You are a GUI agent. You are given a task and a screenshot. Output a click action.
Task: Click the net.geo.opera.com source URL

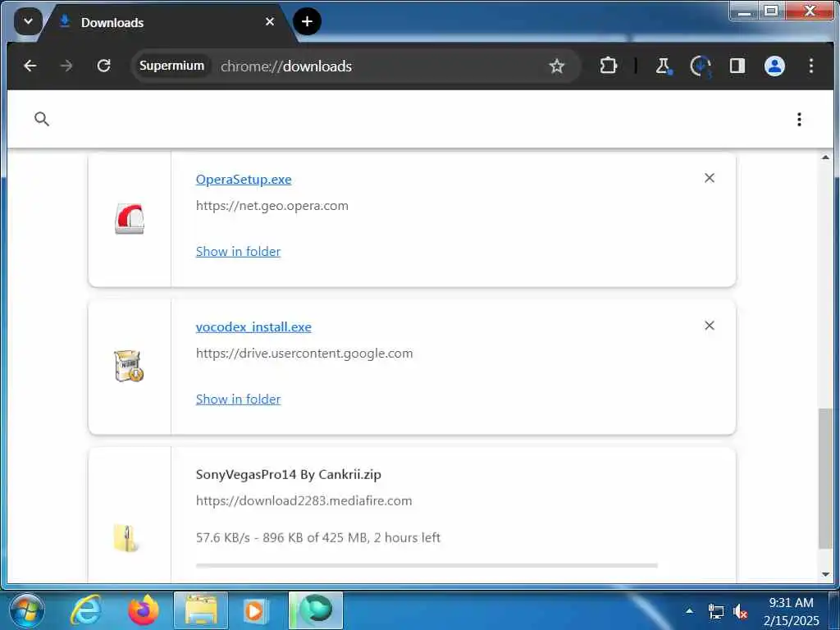(x=272, y=206)
